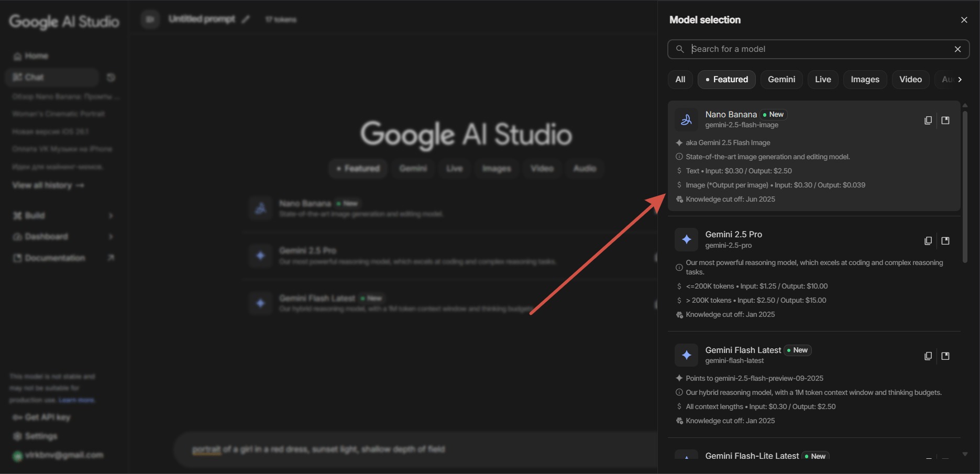Click the Untitled prompt title
Screen dimensions: 980x474
[x=202, y=19]
